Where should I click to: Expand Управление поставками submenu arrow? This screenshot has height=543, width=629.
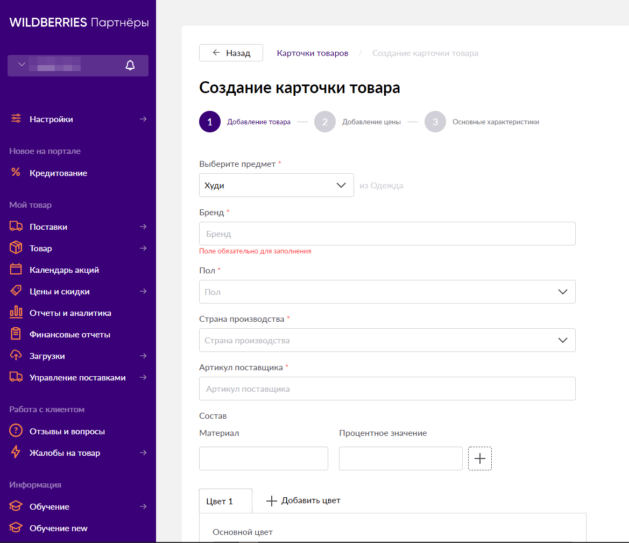(143, 377)
